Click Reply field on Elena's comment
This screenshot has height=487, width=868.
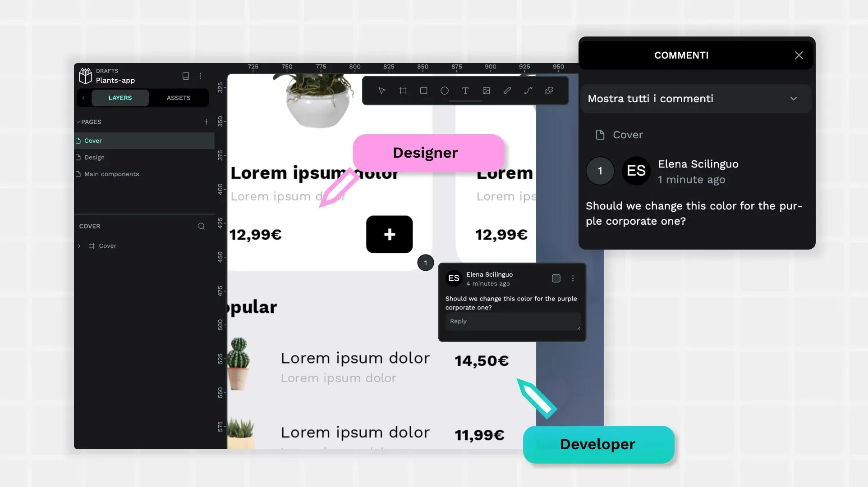512,321
